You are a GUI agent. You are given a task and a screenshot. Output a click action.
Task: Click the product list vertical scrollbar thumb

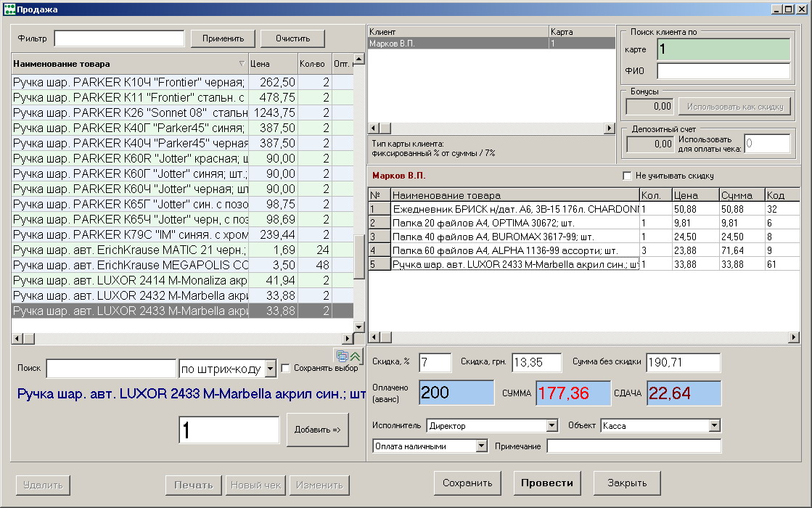tap(359, 258)
